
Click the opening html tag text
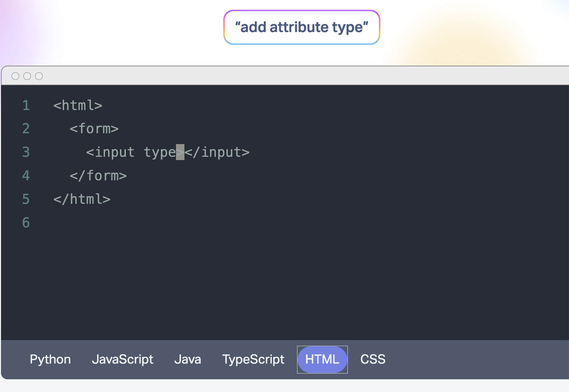pyautogui.click(x=78, y=105)
